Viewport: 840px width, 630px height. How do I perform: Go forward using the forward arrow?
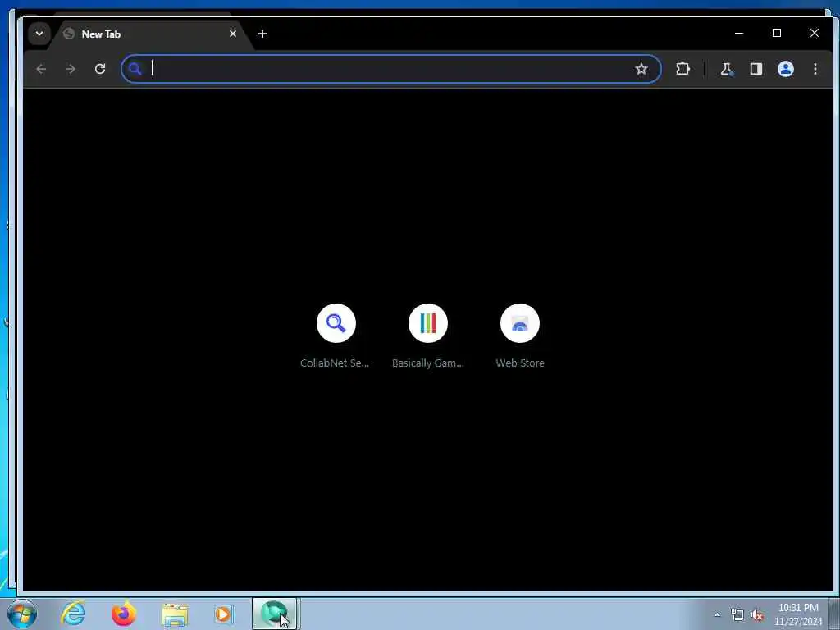71,69
